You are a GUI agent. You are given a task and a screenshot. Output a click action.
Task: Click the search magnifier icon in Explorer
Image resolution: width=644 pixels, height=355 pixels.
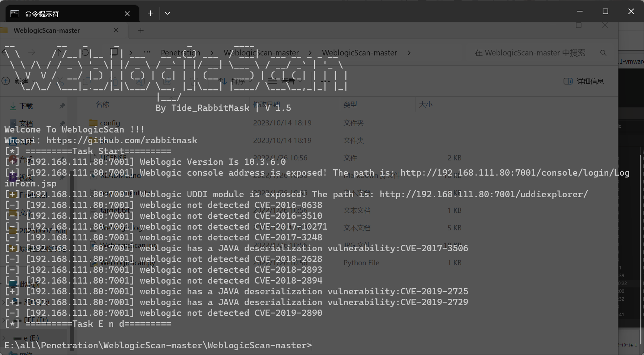[603, 53]
